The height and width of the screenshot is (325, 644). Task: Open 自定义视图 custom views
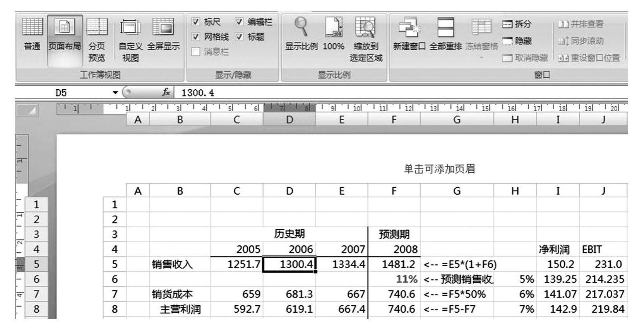pos(130,41)
